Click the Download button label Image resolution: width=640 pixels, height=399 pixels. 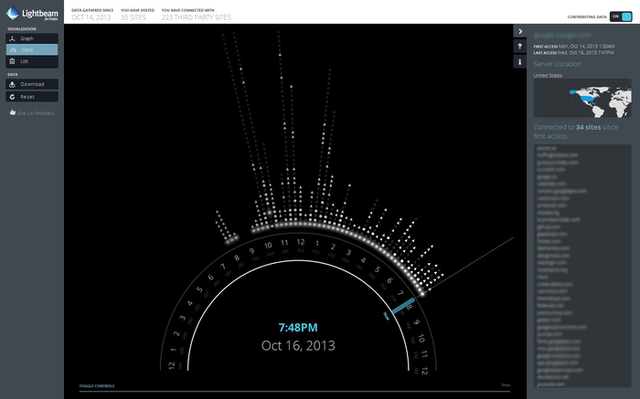[32, 84]
